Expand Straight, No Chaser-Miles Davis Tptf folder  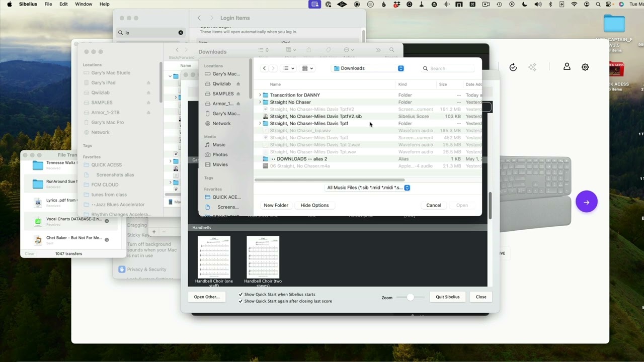[260, 123]
